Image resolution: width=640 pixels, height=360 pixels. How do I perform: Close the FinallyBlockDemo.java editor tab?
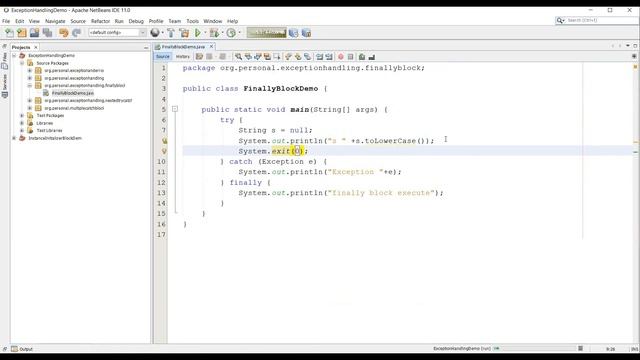[x=211, y=47]
